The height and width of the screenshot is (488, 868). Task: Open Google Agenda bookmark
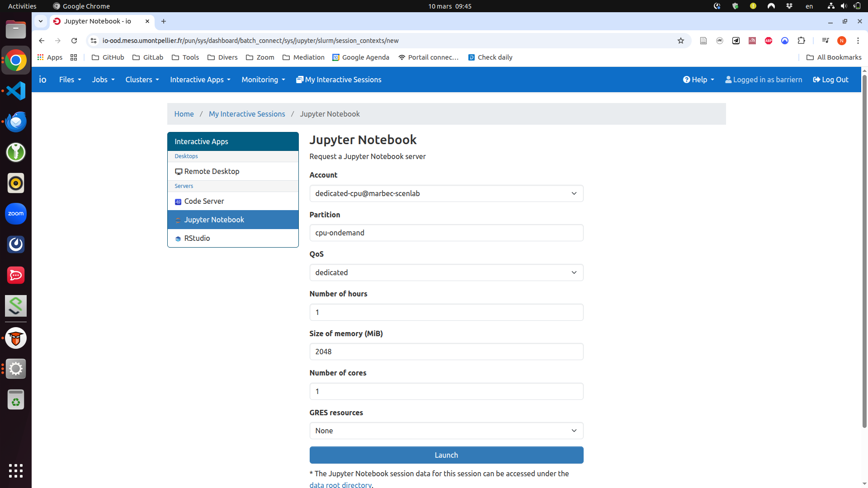[361, 57]
